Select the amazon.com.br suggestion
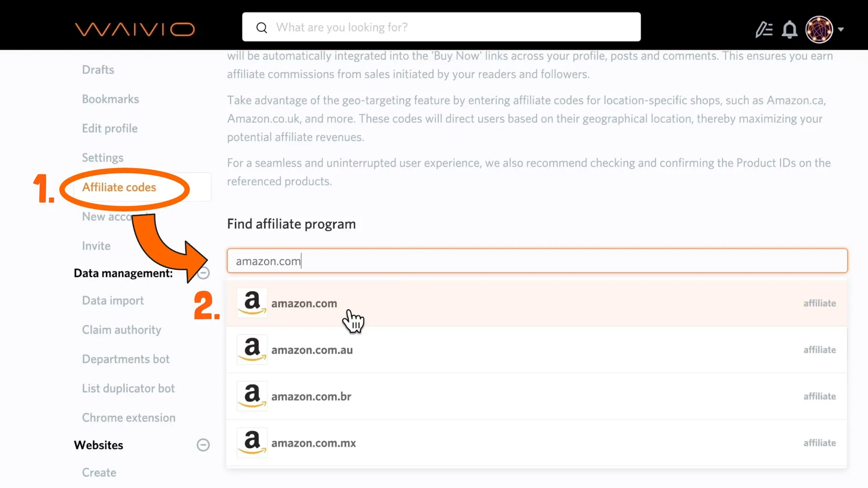Screen dimensions: 868x488 tap(537, 396)
